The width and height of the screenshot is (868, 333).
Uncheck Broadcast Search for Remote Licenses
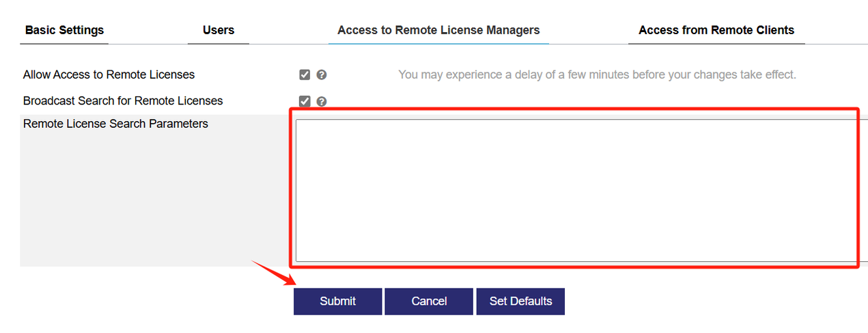click(305, 101)
